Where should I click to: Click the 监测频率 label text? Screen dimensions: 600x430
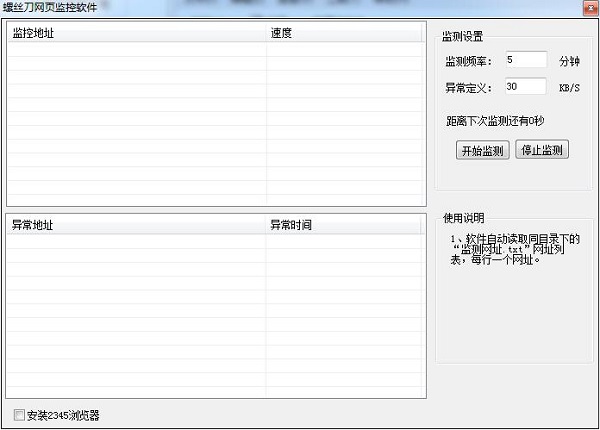point(468,61)
